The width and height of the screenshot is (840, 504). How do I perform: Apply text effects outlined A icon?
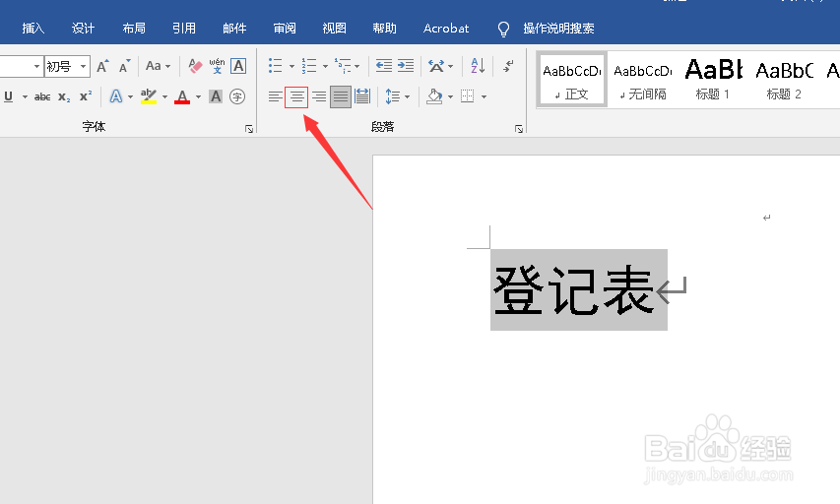(116, 96)
